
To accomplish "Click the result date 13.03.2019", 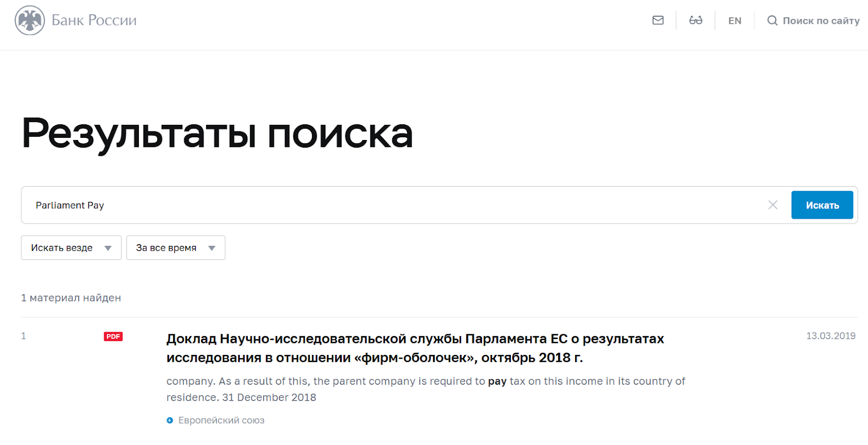I will (831, 336).
